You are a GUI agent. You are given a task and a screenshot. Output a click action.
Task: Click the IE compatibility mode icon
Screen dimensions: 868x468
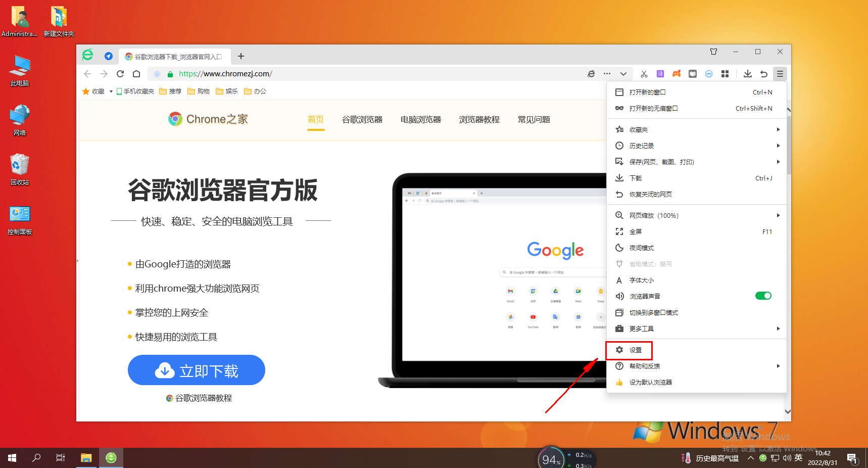click(591, 74)
